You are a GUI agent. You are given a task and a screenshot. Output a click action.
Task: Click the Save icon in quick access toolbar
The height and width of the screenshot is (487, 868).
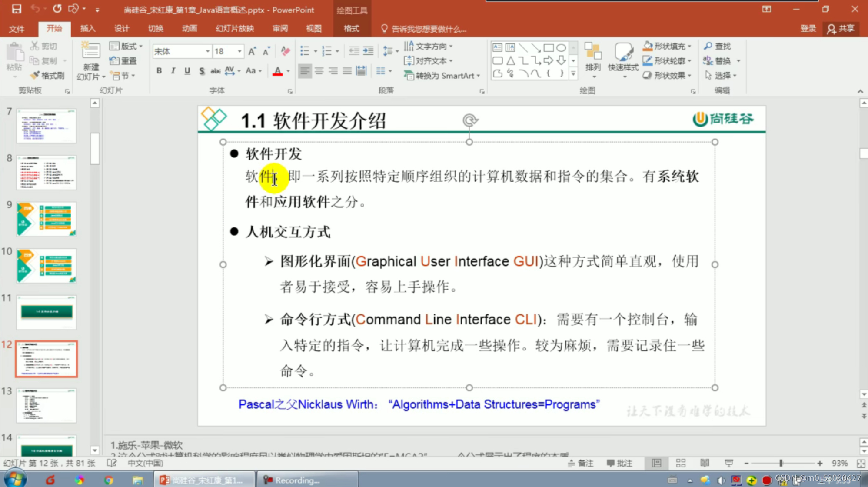pos(17,9)
